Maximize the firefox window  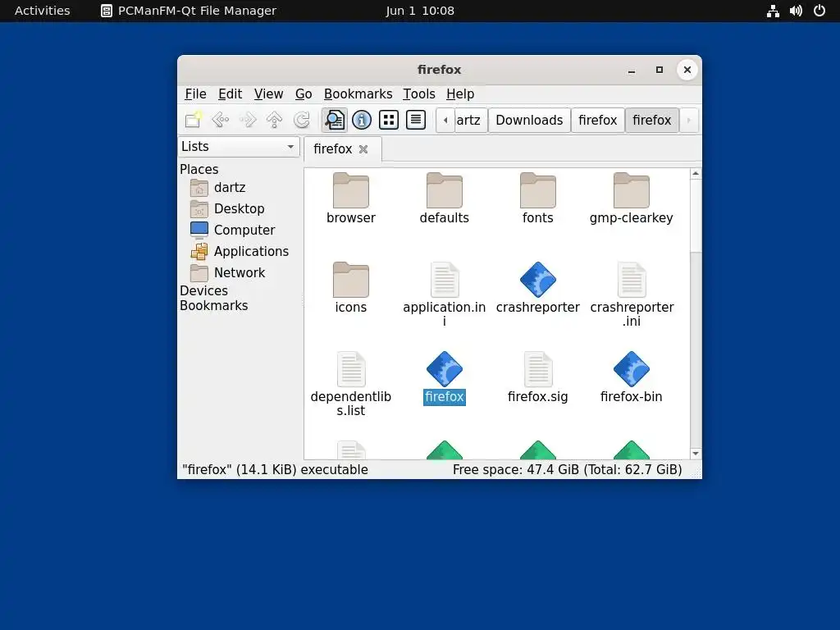point(660,71)
